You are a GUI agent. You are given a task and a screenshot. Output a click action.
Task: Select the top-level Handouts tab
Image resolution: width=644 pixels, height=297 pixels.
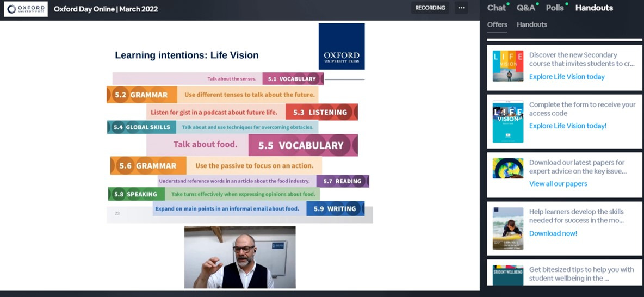point(594,8)
